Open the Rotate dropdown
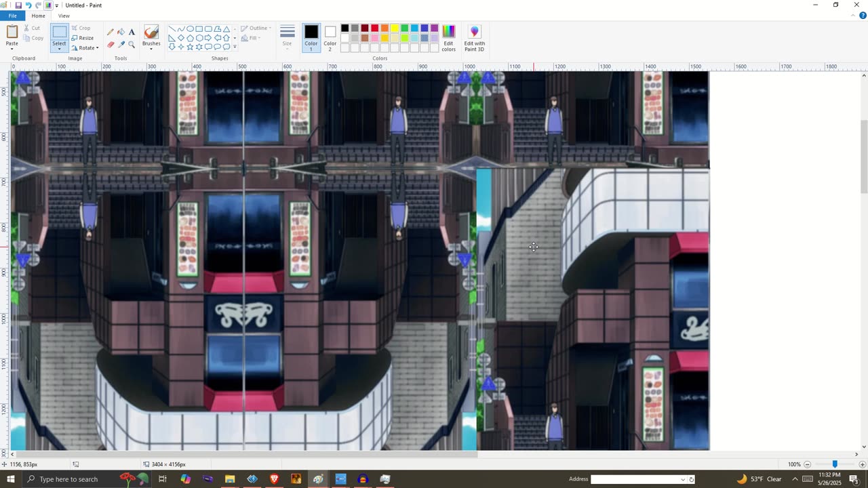This screenshot has width=868, height=488. (x=85, y=47)
